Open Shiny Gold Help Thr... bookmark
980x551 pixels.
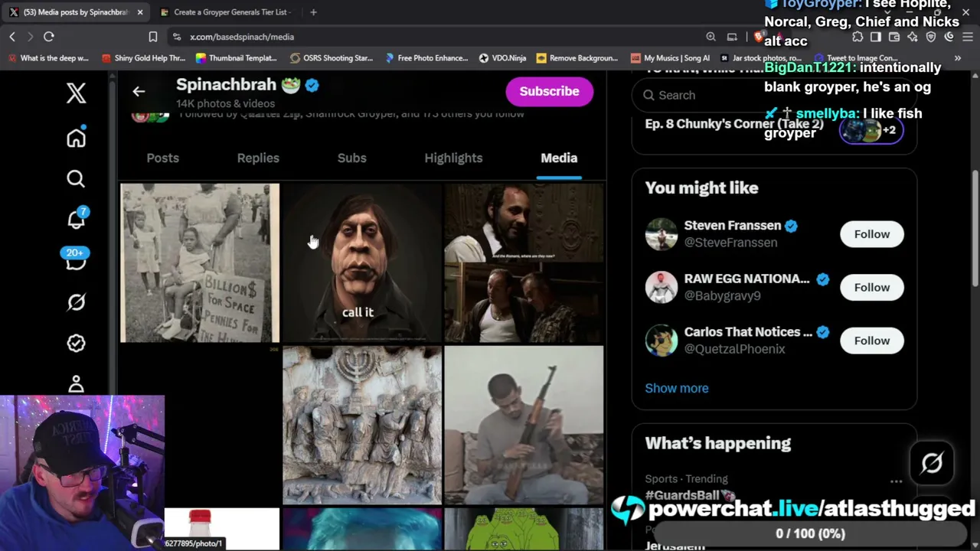[143, 58]
